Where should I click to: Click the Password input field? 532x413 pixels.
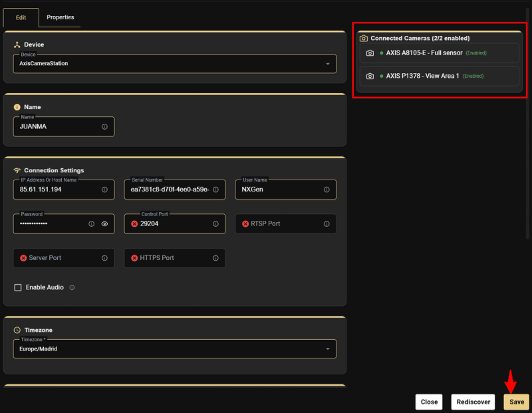[64, 223]
